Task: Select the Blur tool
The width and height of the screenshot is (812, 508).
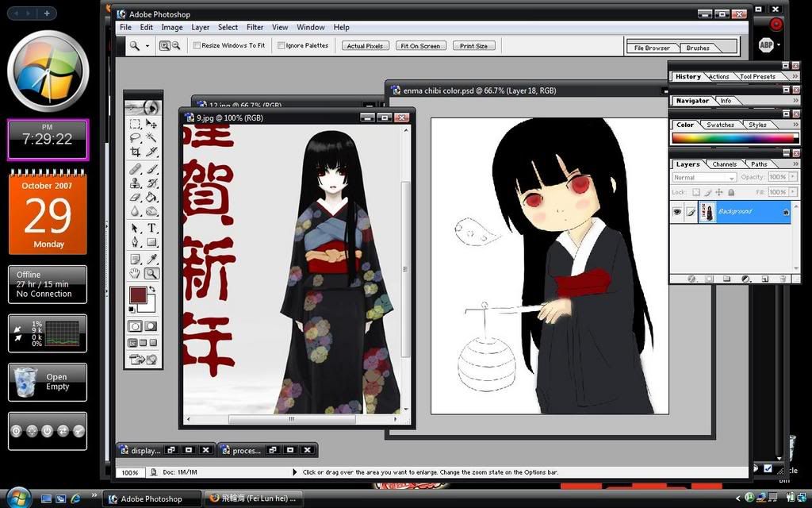Action: coord(135,211)
